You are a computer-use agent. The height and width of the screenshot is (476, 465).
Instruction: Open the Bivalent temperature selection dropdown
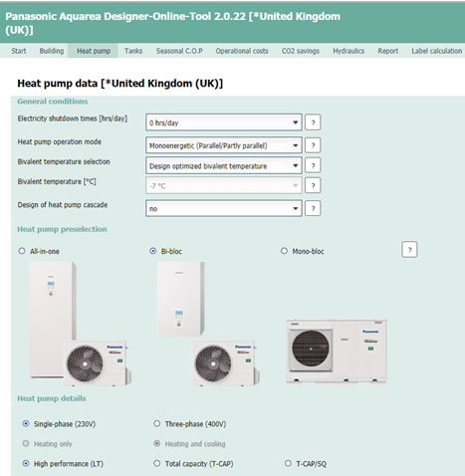224,165
